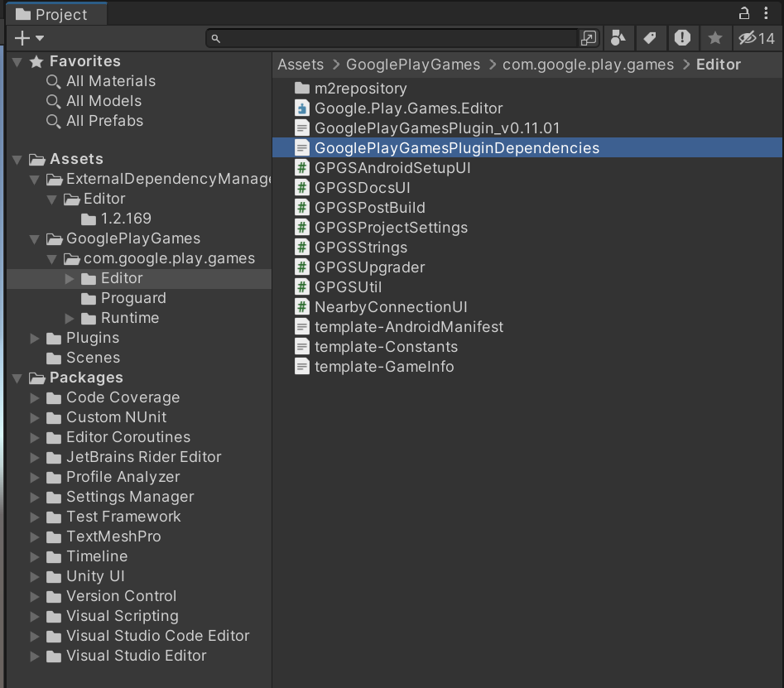Select Test Framework package
The width and height of the screenshot is (784, 688).
[123, 517]
